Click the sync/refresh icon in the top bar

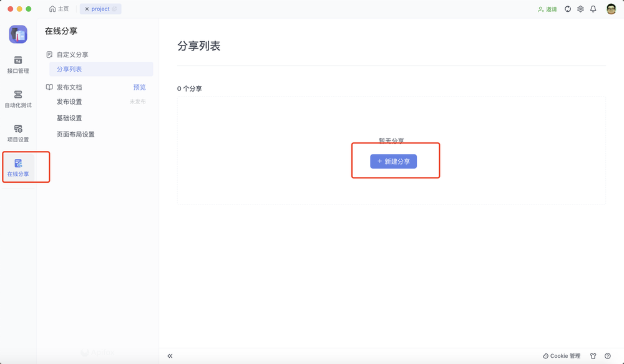(567, 9)
